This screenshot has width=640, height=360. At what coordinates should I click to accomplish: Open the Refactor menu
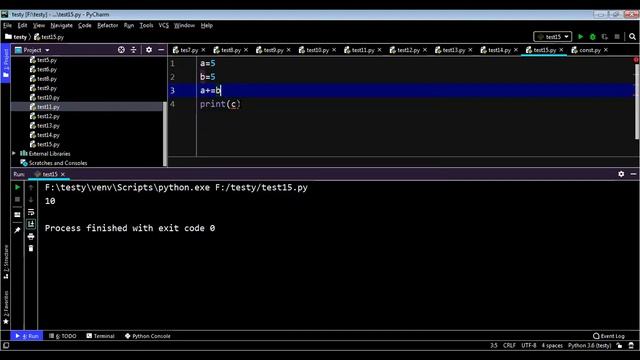coord(107,25)
